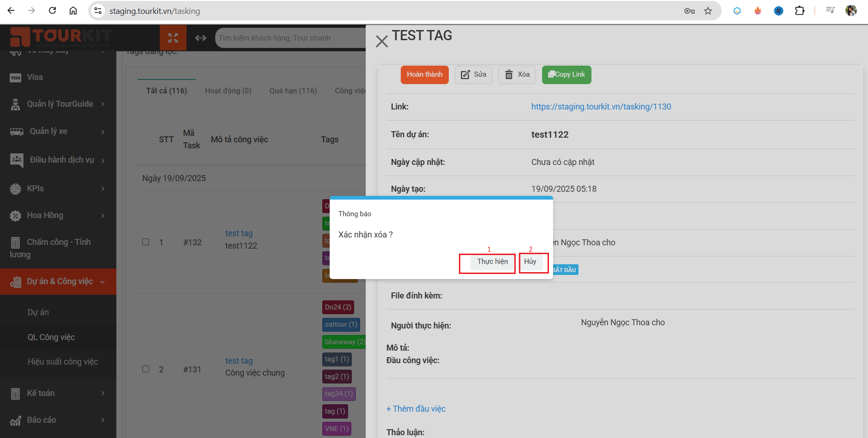Switch to Quá hạn (116) tab
868x438 pixels.
pos(293,91)
